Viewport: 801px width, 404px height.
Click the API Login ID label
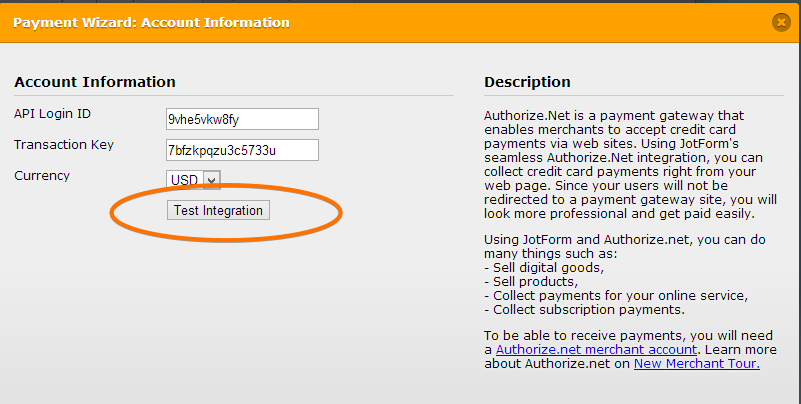point(53,114)
